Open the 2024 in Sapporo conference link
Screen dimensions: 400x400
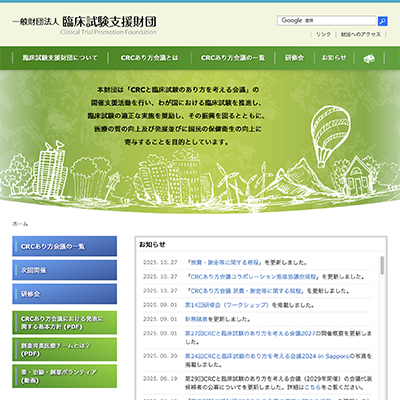pos(267,356)
